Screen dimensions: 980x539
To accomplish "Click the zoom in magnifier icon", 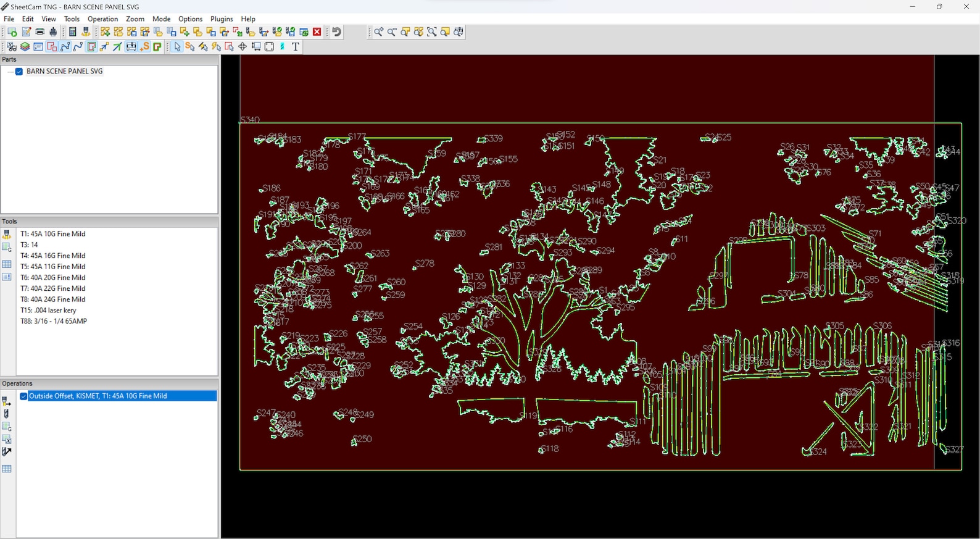I will pos(378,32).
